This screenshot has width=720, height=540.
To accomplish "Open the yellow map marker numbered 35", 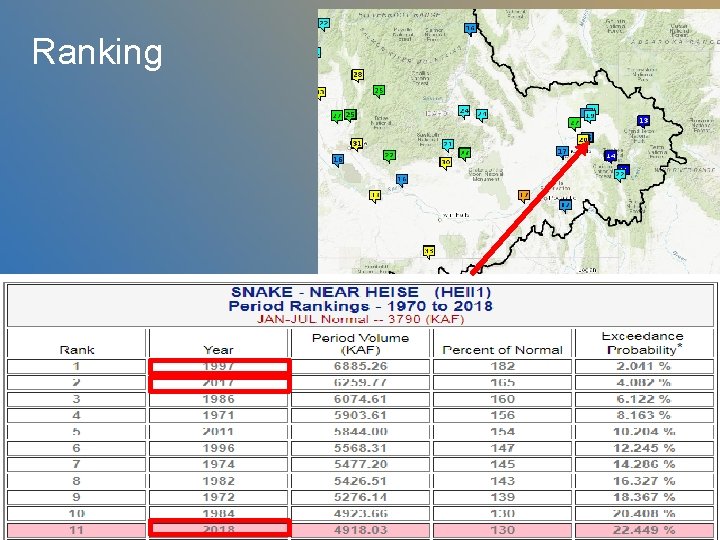I will tap(428, 251).
